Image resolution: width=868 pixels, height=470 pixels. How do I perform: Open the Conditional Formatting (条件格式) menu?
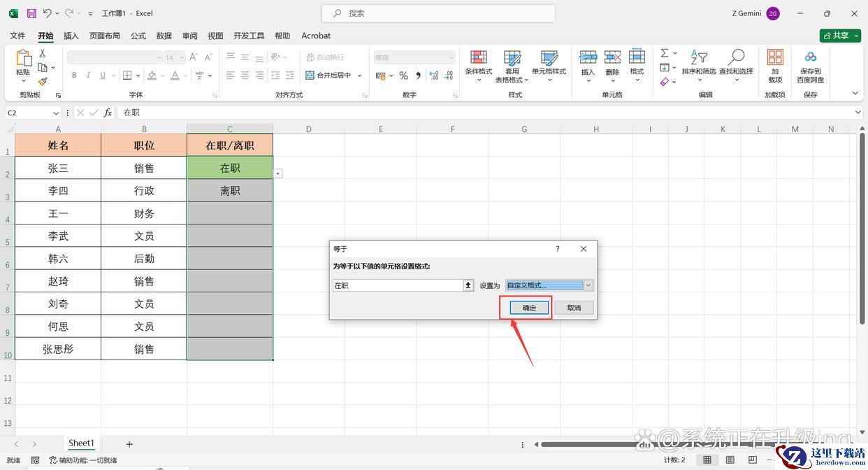pyautogui.click(x=479, y=64)
